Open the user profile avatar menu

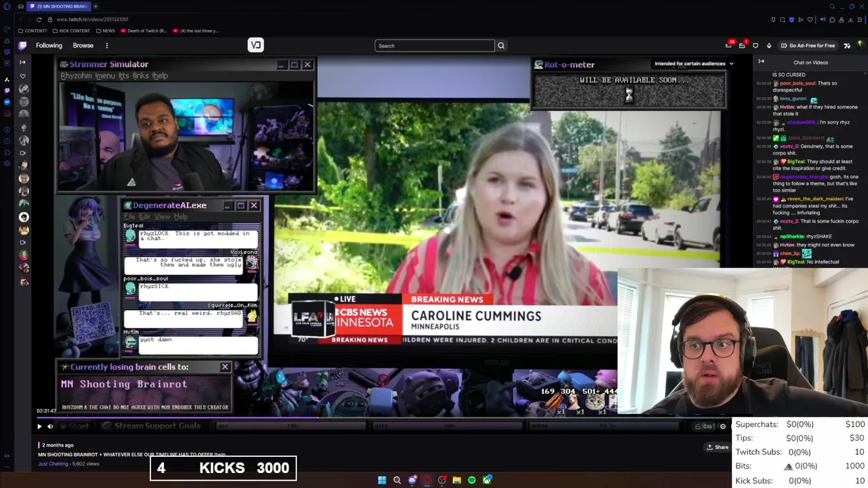(x=861, y=45)
